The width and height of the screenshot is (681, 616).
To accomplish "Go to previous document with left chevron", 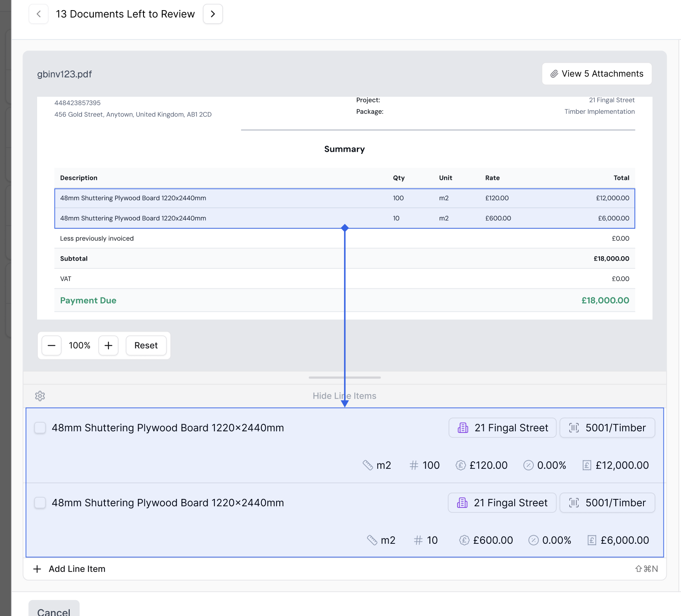I will point(39,14).
